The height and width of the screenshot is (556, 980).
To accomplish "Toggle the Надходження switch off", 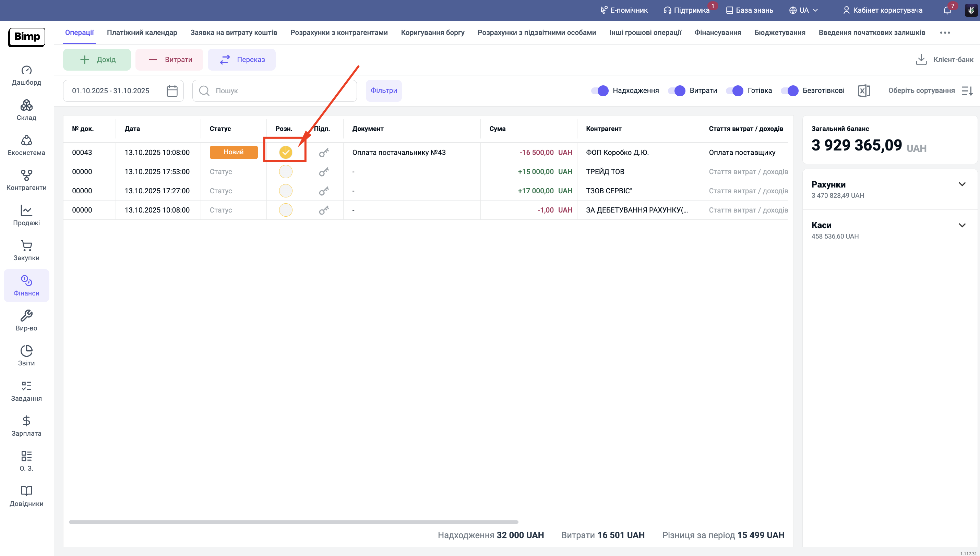I will (x=600, y=91).
